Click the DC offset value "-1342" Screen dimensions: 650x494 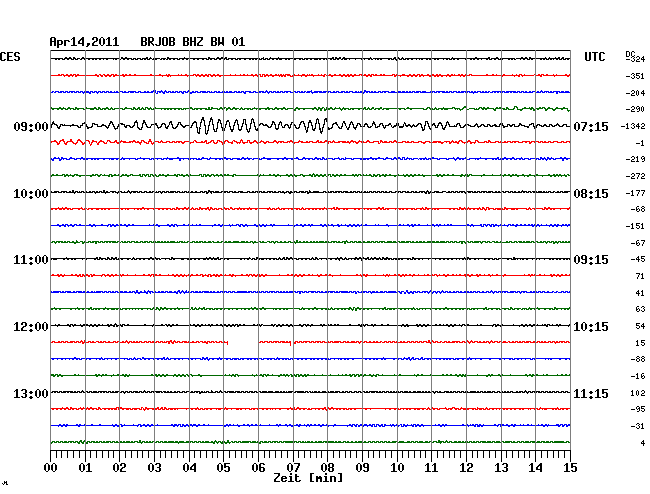[x=633, y=126]
